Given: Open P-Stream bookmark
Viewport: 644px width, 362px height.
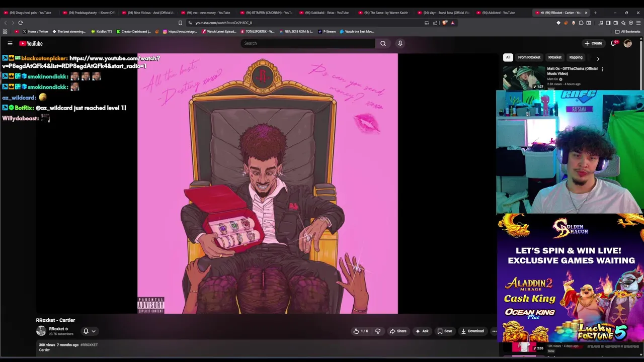Looking at the screenshot, I should click(x=327, y=31).
